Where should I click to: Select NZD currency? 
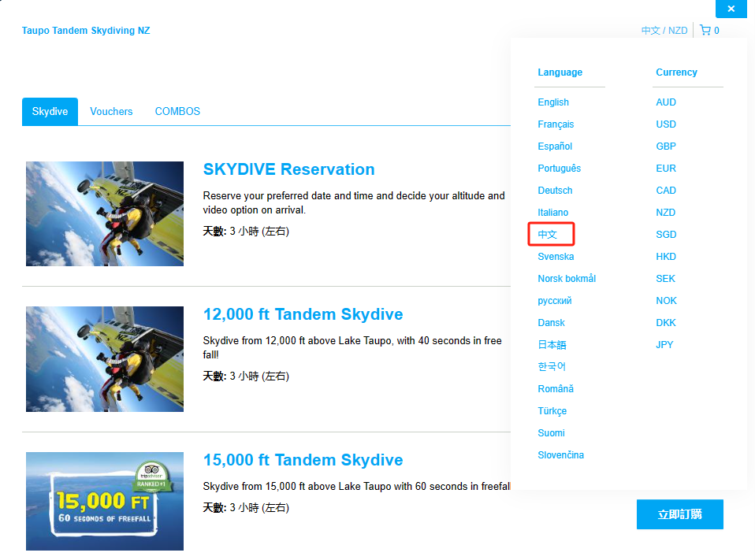(665, 213)
